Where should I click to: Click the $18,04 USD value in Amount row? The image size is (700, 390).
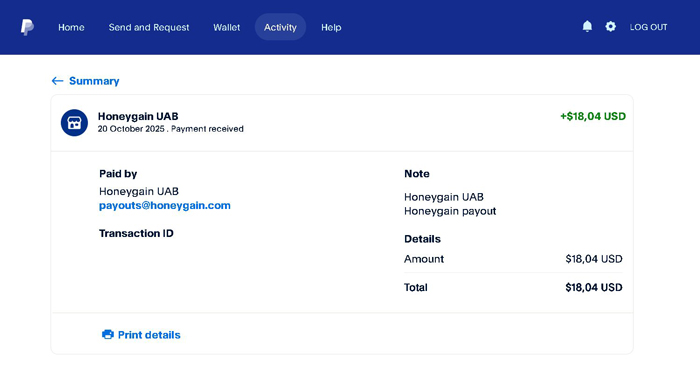click(x=594, y=259)
